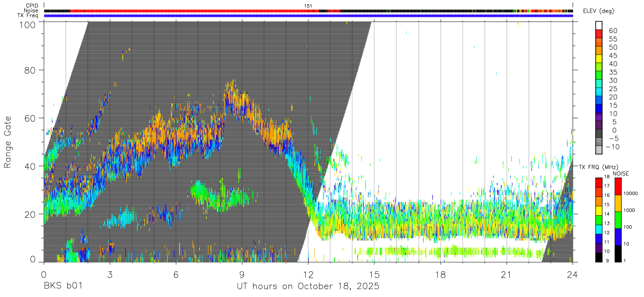
Task: Click the blue segment of NOISE color bar
Action: 619,237
